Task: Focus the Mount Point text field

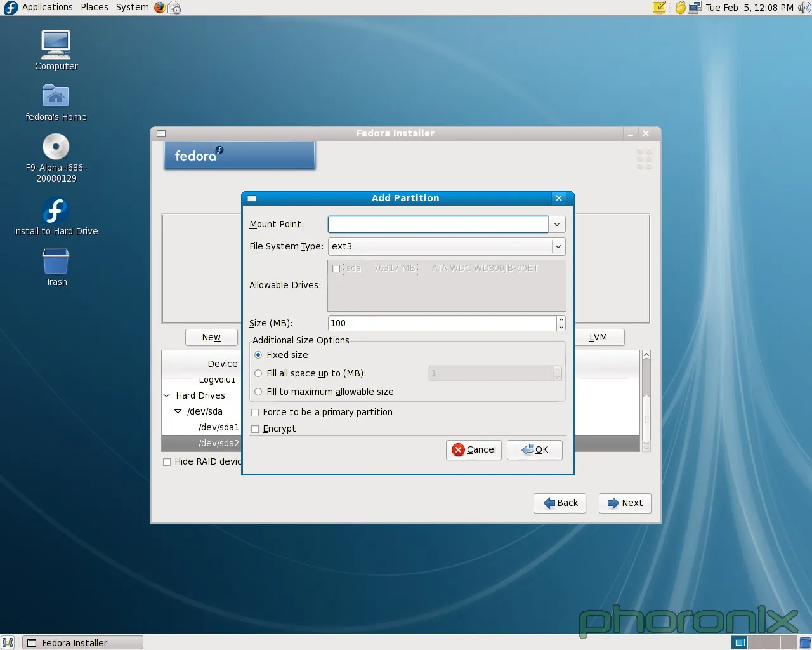Action: point(438,224)
